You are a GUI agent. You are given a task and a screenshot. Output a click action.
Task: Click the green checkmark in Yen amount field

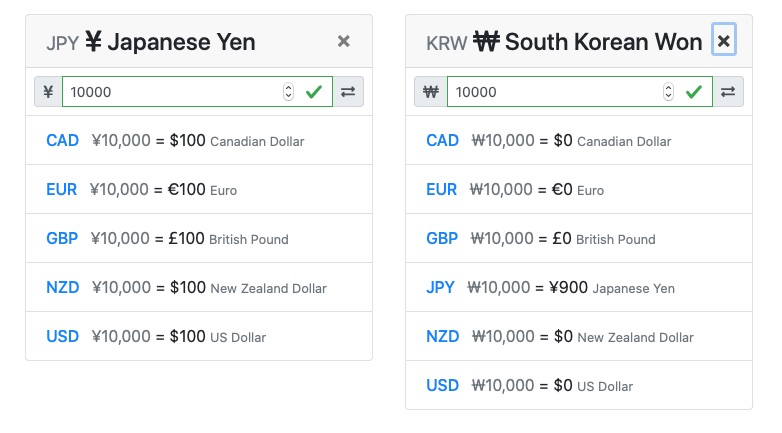pyautogui.click(x=314, y=92)
